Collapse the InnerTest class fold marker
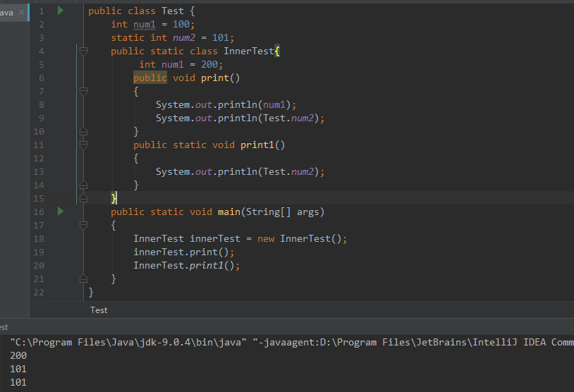 [83, 51]
